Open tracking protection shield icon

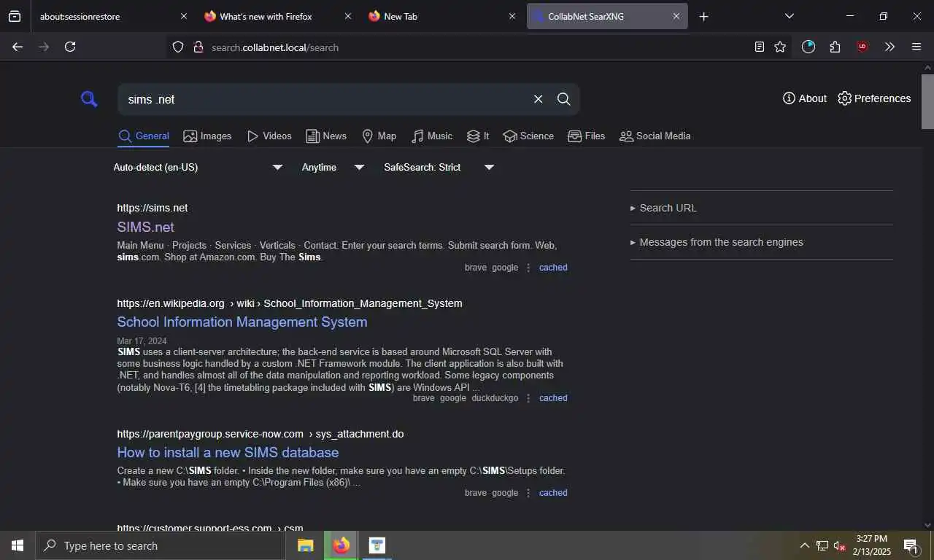click(178, 47)
